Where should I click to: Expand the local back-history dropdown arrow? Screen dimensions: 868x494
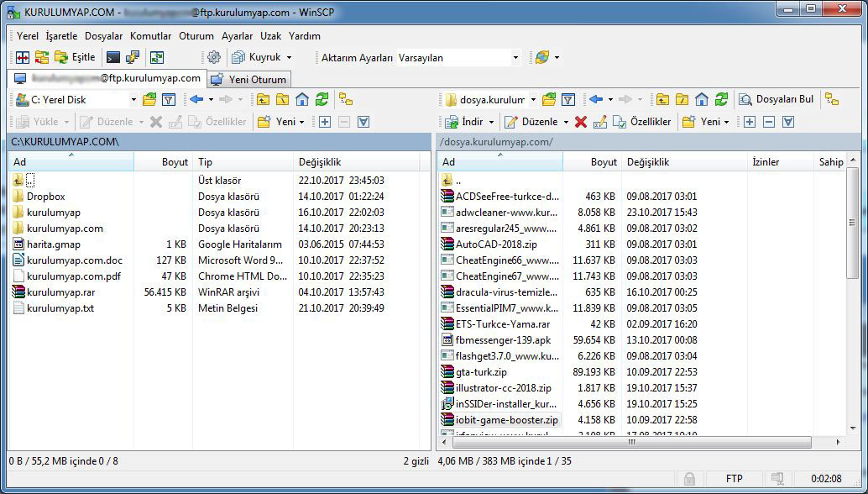(x=211, y=100)
